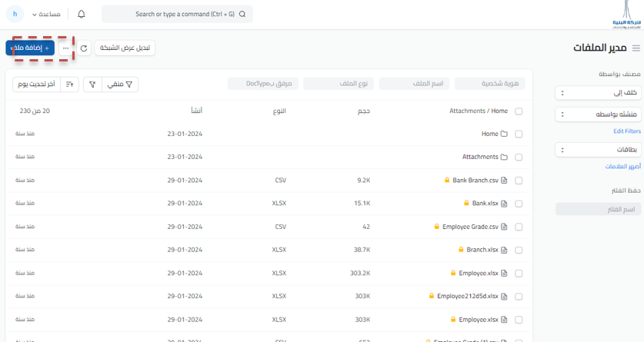This screenshot has width=644, height=342.
Task: Click the Branch.xlsx file icon
Action: click(x=504, y=250)
